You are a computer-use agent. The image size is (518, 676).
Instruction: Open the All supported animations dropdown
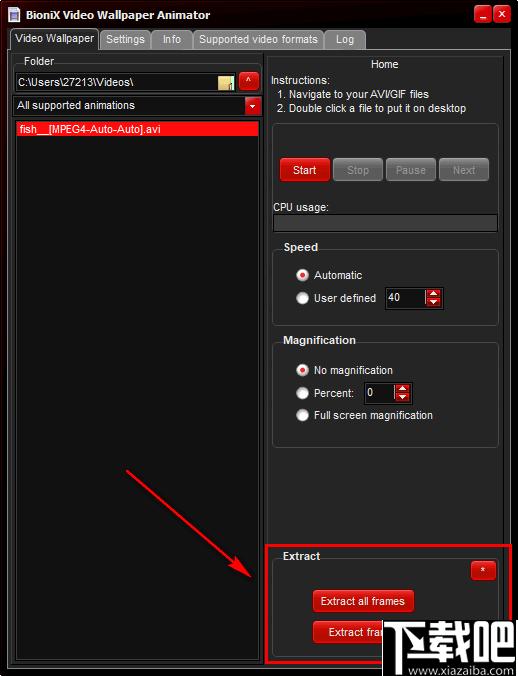click(x=253, y=106)
